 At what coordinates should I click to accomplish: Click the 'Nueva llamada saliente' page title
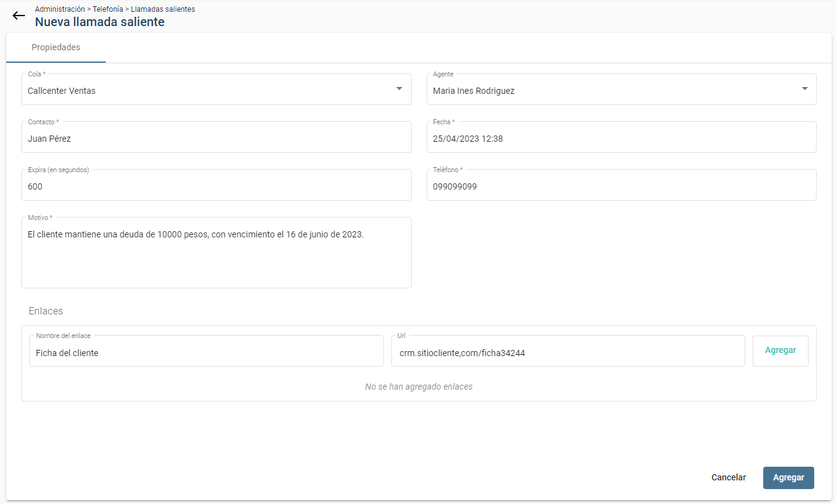tap(100, 22)
